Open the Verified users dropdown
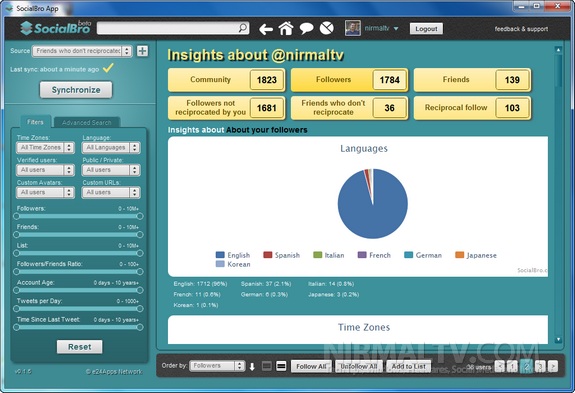 [45, 170]
